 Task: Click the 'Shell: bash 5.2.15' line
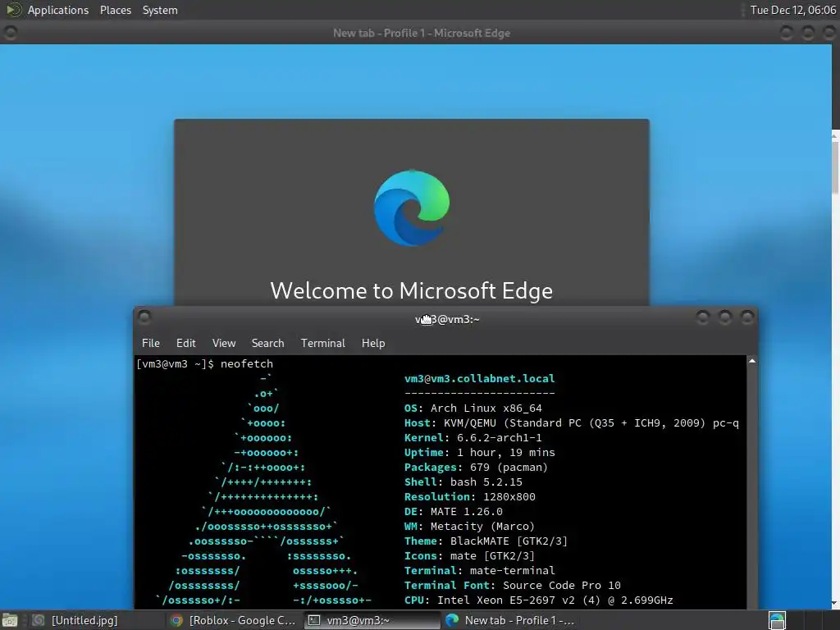463,482
